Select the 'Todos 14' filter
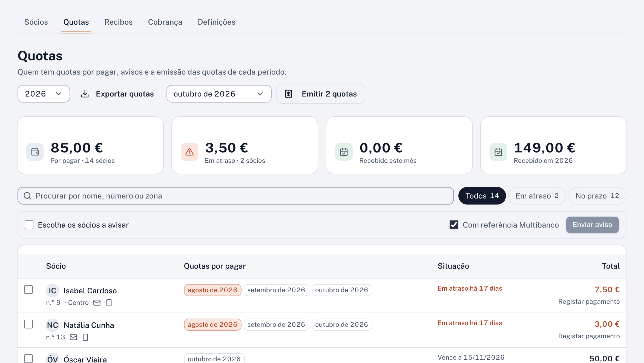Viewport: 644px width, 363px height. coord(482,196)
